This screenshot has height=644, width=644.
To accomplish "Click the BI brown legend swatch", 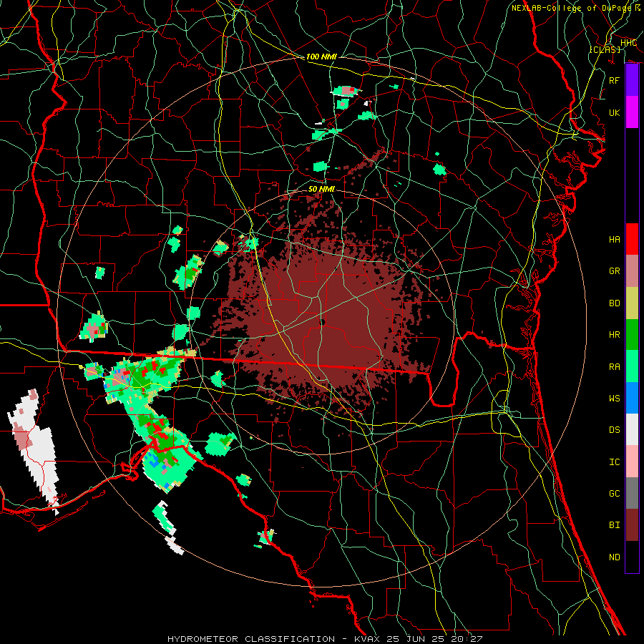I will point(632,525).
